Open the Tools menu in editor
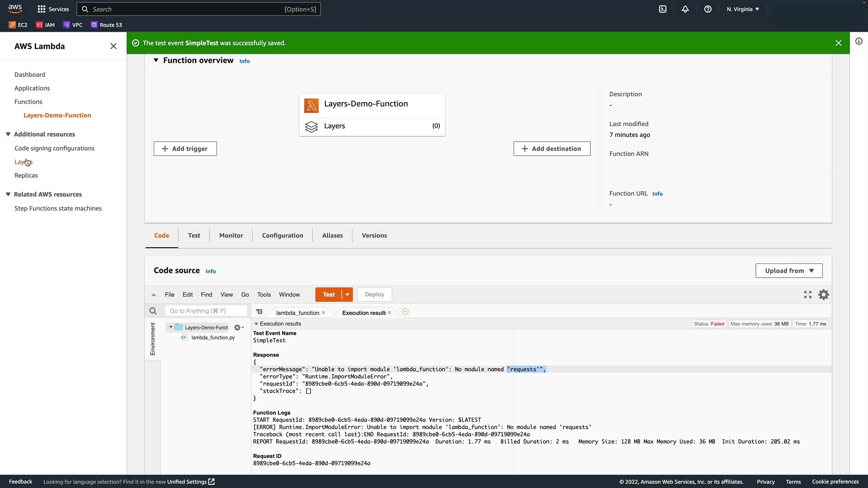This screenshot has width=868, height=488. click(x=264, y=295)
